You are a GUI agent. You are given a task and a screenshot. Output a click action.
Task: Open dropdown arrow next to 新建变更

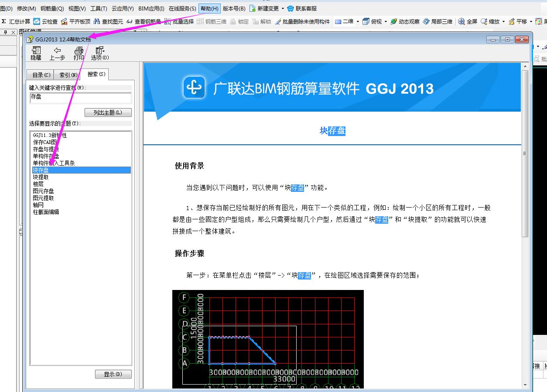click(283, 8)
